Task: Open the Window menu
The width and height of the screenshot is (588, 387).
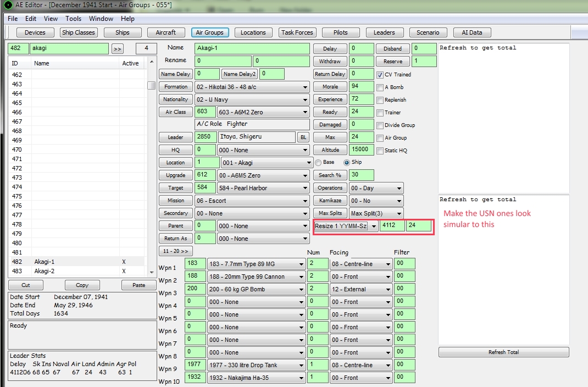Action: pyautogui.click(x=101, y=18)
